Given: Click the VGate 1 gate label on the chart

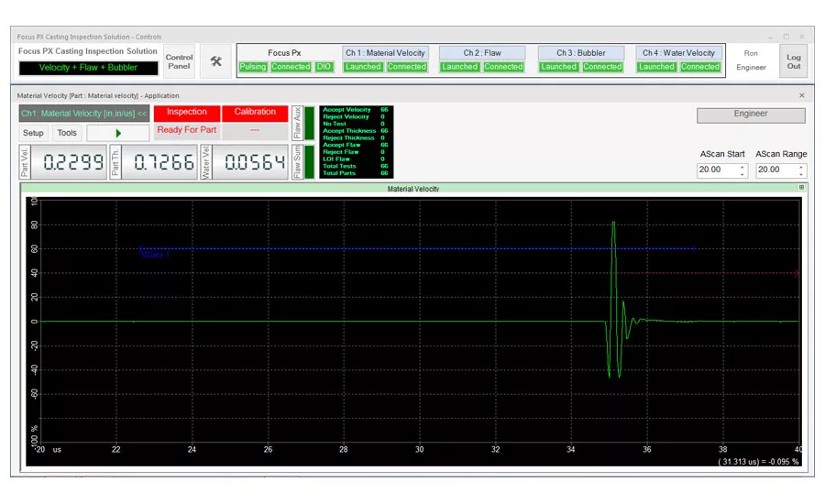Looking at the screenshot, I should [x=155, y=255].
